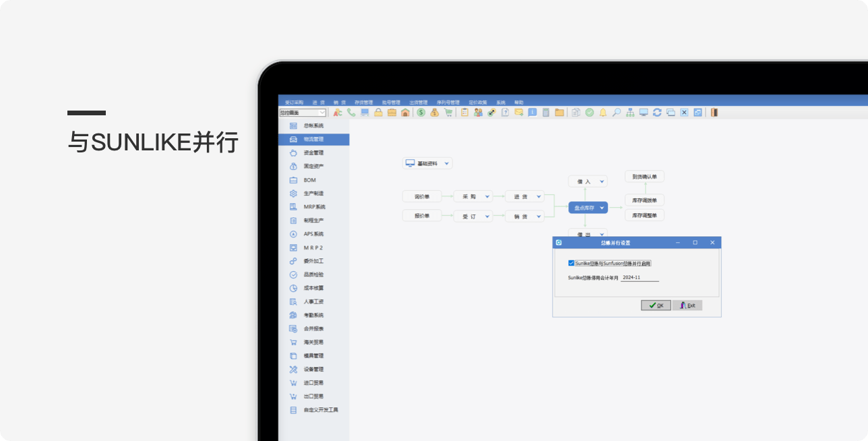Expand the 盘点库存 dropdown arrow

602,208
